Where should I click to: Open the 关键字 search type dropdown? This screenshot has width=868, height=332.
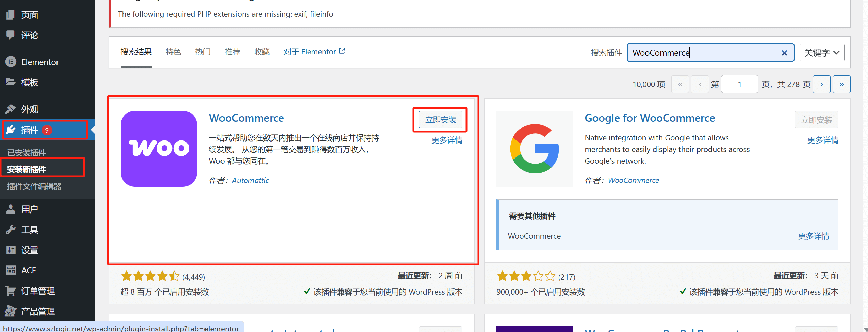(821, 52)
